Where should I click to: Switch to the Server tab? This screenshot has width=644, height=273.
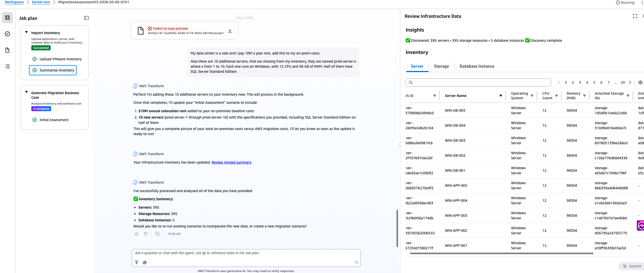(417, 66)
